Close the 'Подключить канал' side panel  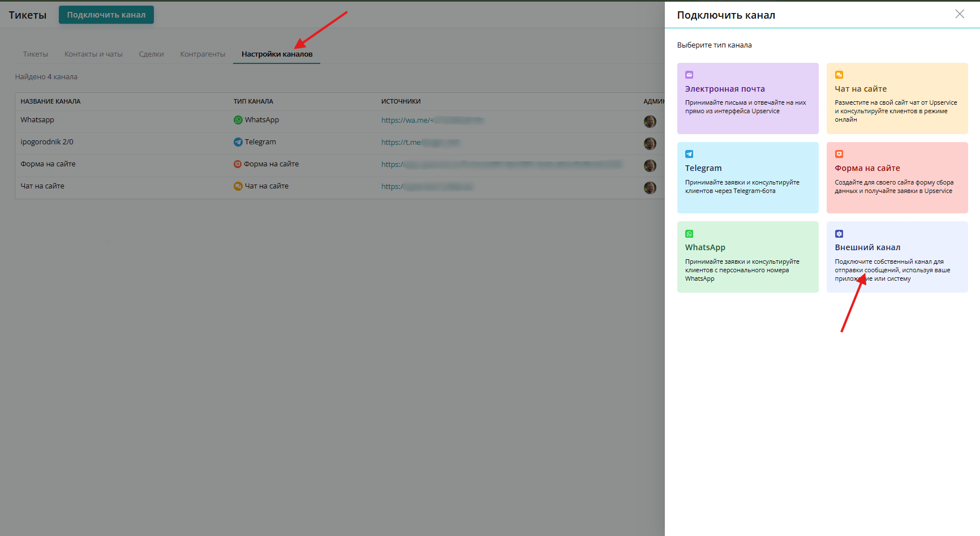[960, 14]
